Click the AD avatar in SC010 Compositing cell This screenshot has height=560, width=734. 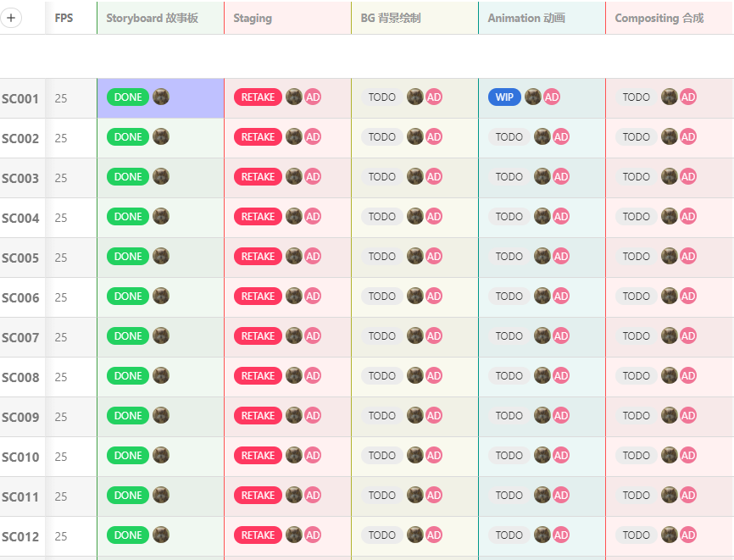coord(688,455)
